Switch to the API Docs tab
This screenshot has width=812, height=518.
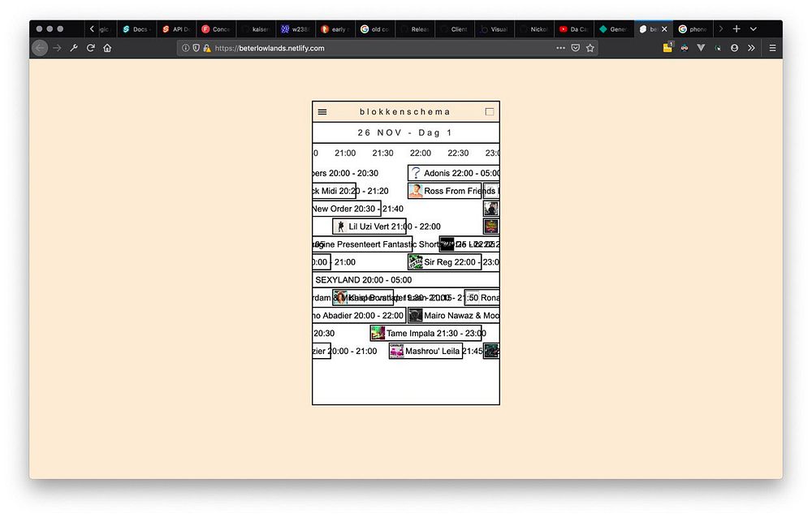176,29
